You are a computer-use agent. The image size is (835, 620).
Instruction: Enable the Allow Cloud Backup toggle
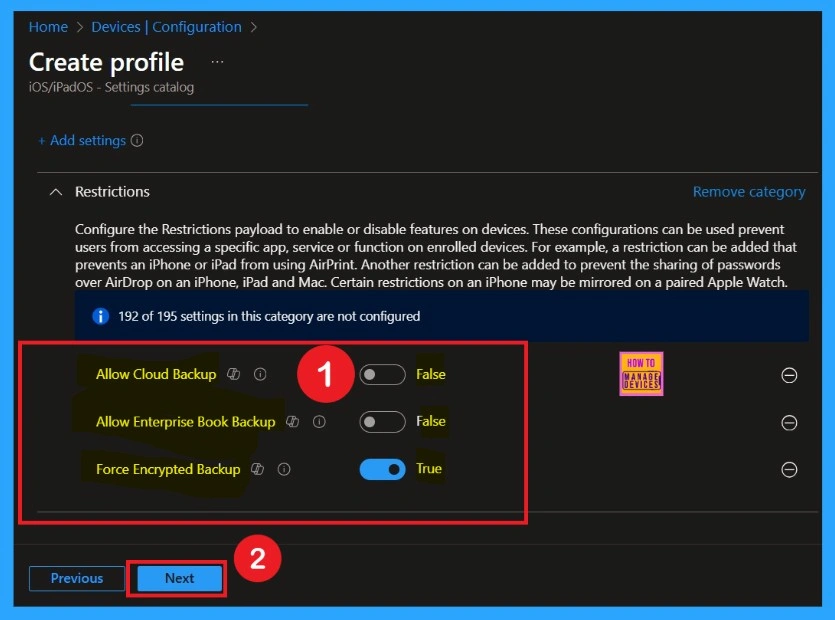(381, 374)
